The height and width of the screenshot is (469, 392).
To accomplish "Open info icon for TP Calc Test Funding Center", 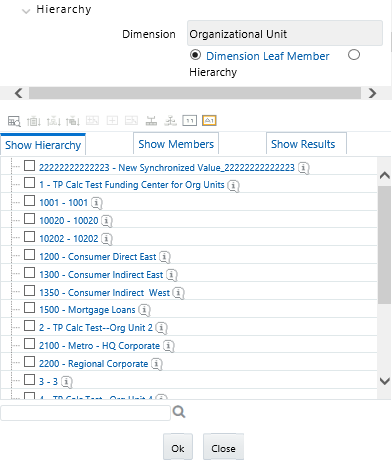I will [233, 186].
